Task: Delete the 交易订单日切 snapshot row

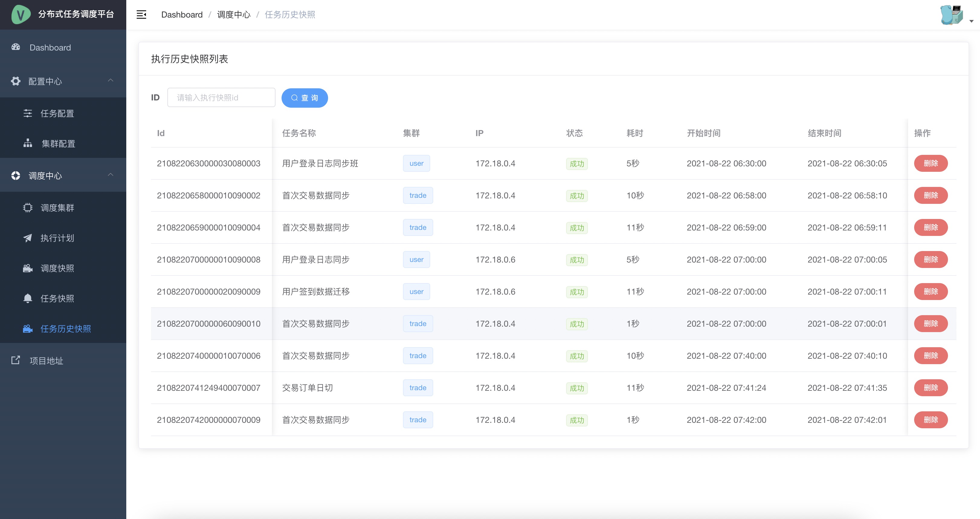Action: coord(930,388)
